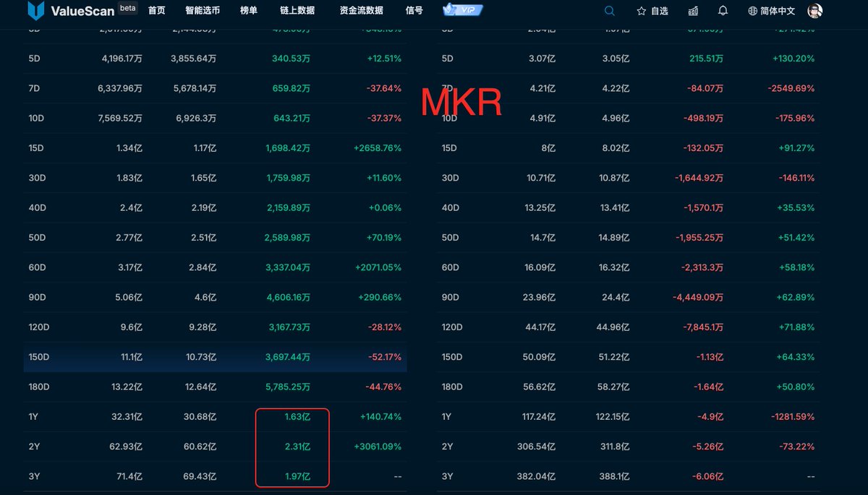Open the 智能选币 menu
Image resolution: width=868 pixels, height=495 pixels.
point(203,11)
